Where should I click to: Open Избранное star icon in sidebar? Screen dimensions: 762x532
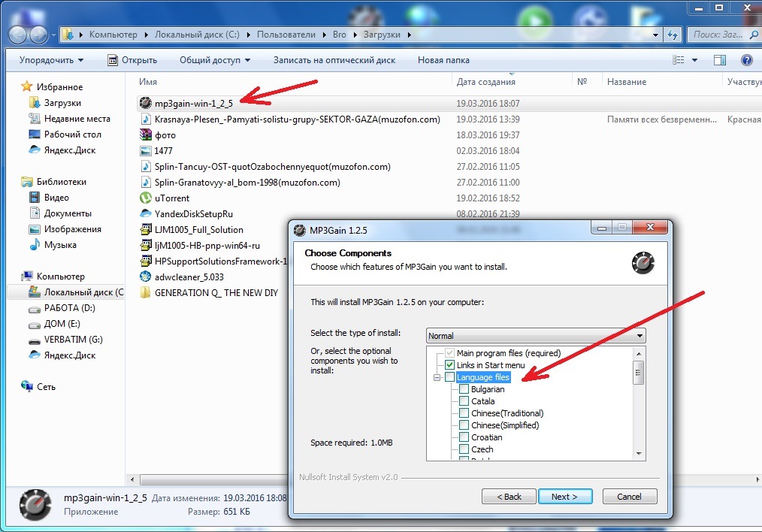click(x=27, y=86)
